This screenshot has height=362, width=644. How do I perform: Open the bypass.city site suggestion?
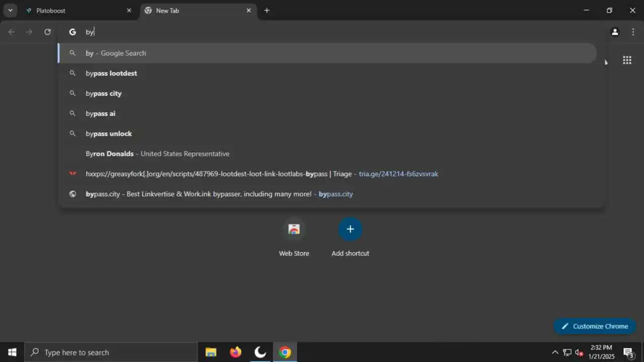coord(327,194)
